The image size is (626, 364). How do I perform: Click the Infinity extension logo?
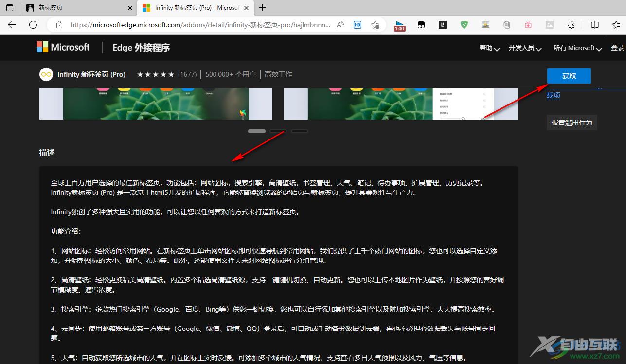pyautogui.click(x=46, y=74)
